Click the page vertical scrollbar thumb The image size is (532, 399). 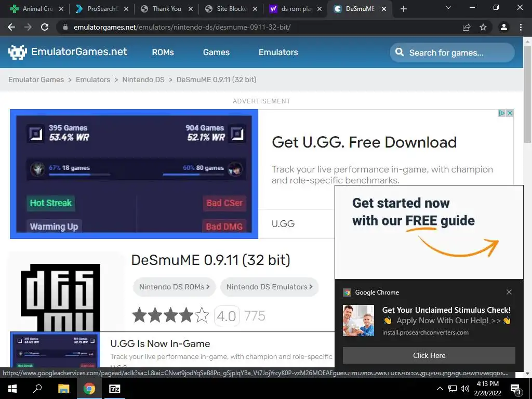527,94
